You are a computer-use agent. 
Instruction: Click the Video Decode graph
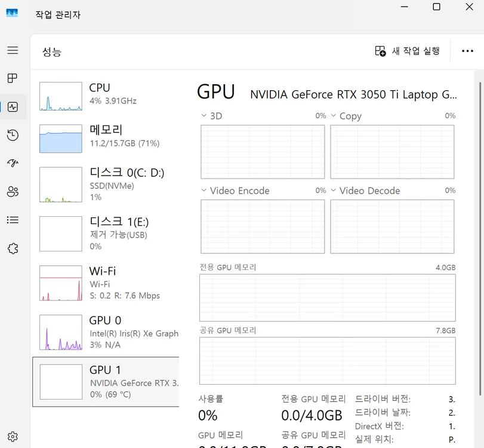(392, 226)
